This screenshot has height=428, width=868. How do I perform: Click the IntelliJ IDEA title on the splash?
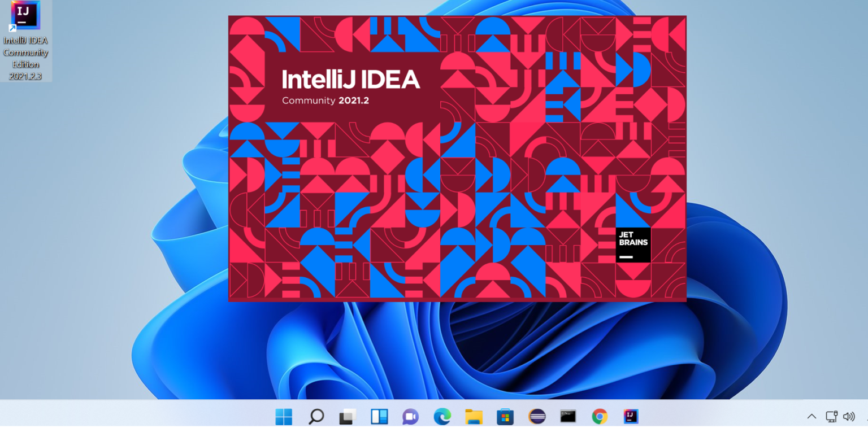pyautogui.click(x=351, y=80)
